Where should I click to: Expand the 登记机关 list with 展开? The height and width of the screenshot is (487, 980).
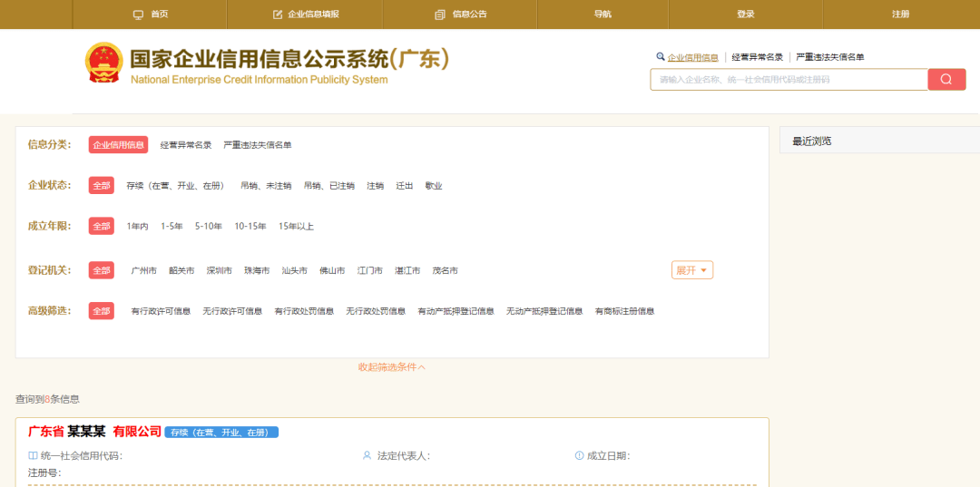click(691, 270)
